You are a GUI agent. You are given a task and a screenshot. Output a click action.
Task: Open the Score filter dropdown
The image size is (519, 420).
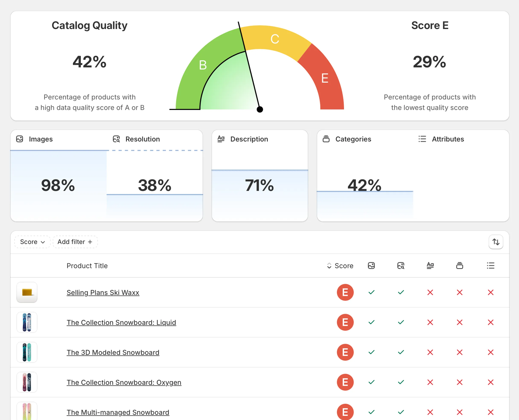32,242
